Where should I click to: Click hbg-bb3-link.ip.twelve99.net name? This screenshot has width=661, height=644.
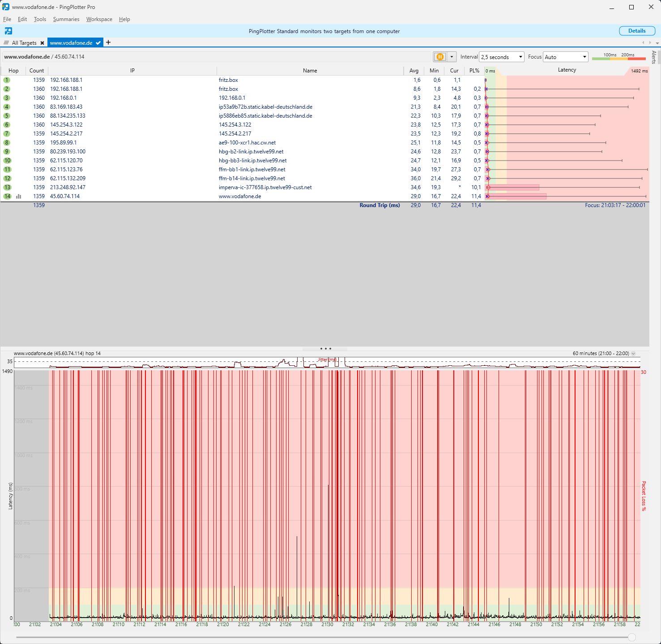252,161
